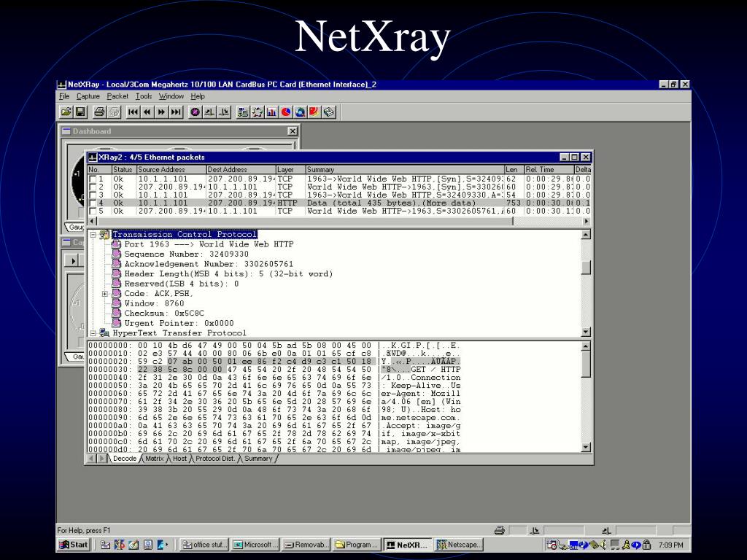Collapse the Transmission Control Protocol tree node

[93, 234]
